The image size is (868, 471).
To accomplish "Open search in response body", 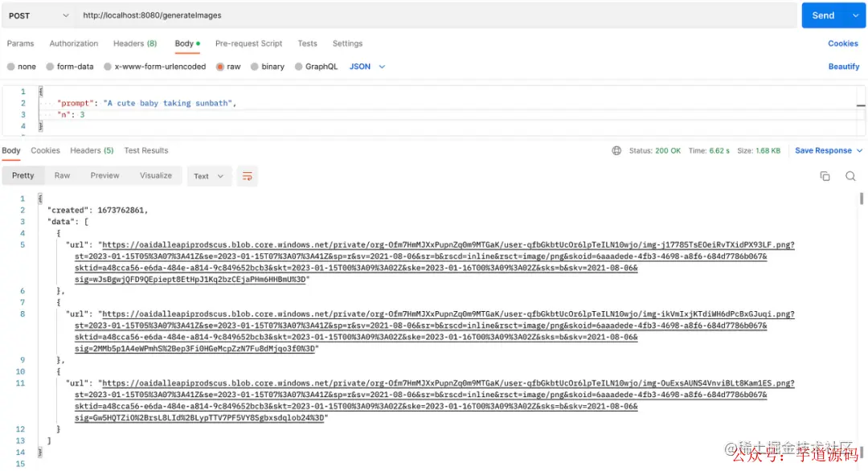I will [x=851, y=176].
